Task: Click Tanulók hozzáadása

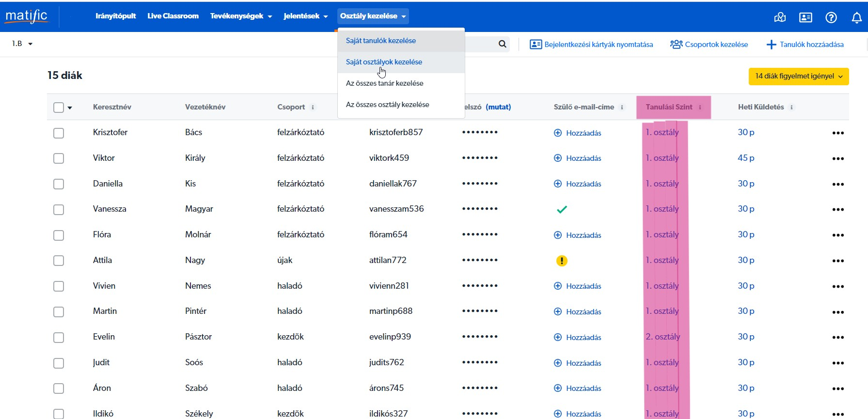Action: [805, 45]
